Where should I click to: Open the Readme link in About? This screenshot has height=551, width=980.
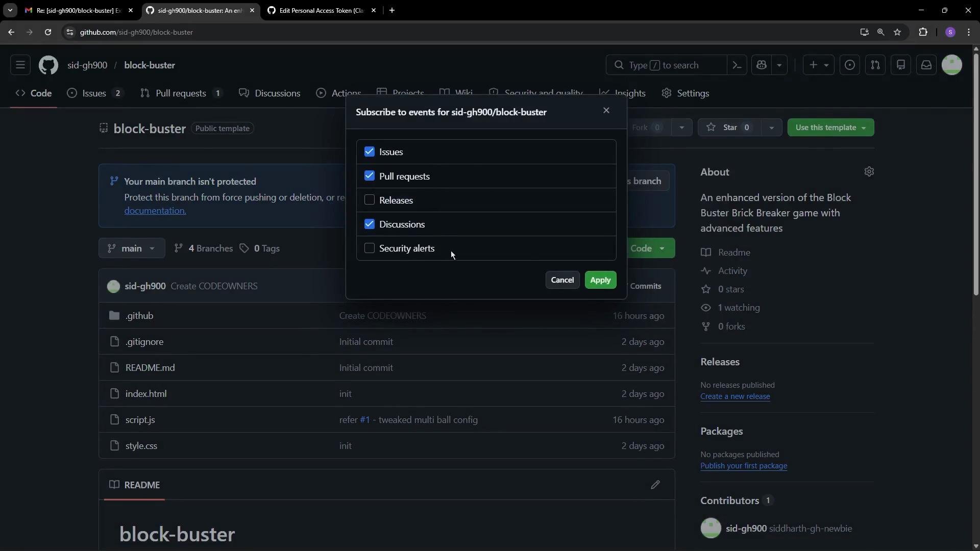[734, 253]
